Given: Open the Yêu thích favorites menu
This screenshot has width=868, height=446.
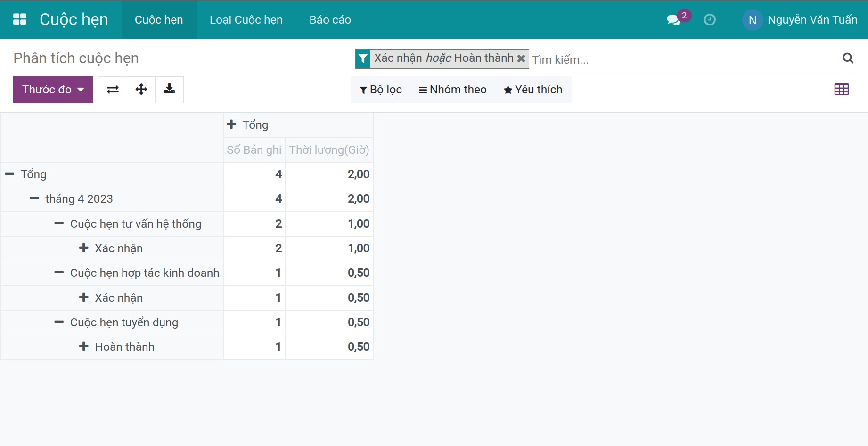Looking at the screenshot, I should (533, 90).
